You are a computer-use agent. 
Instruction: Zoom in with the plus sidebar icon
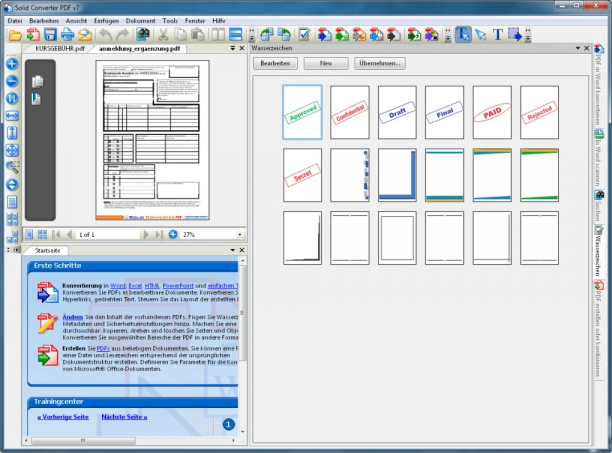pos(12,64)
